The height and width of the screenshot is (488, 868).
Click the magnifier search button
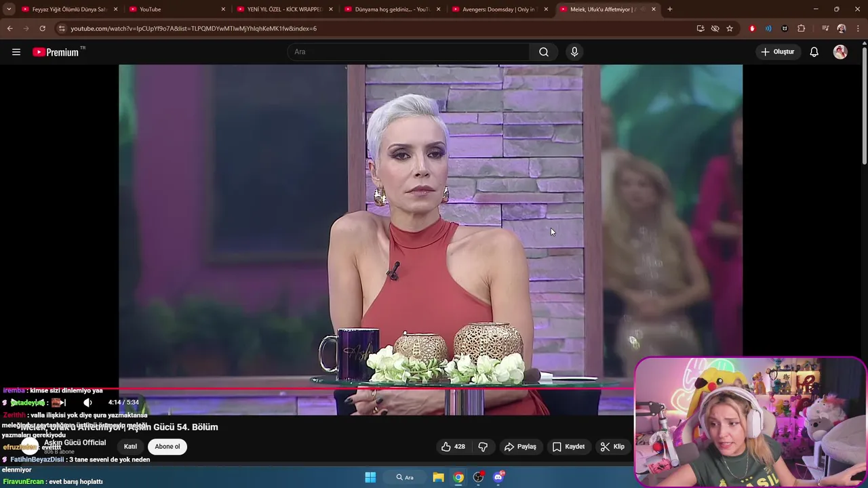pyautogui.click(x=544, y=52)
